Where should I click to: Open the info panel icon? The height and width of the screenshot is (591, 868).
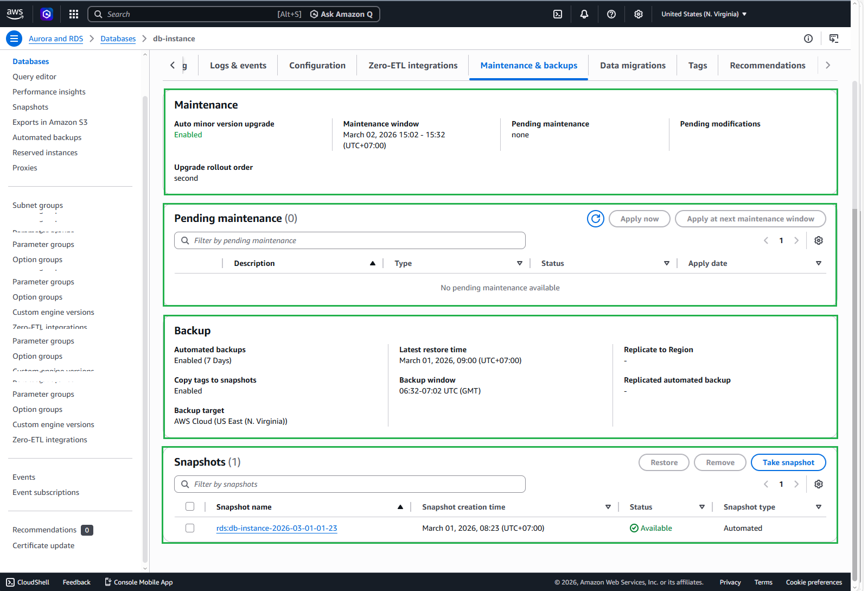808,39
